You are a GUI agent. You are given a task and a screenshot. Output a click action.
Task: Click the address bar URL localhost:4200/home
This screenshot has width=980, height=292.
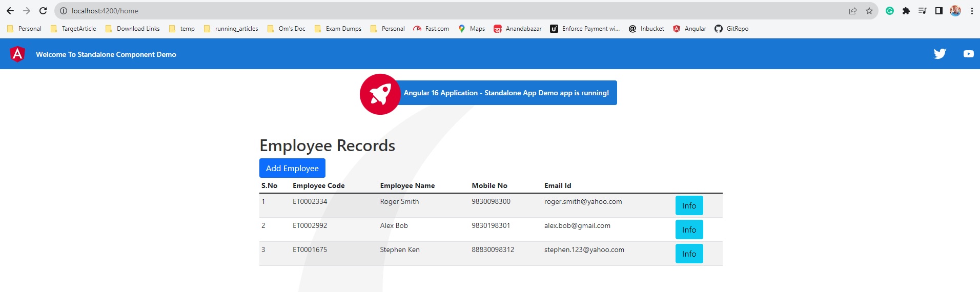coord(105,11)
